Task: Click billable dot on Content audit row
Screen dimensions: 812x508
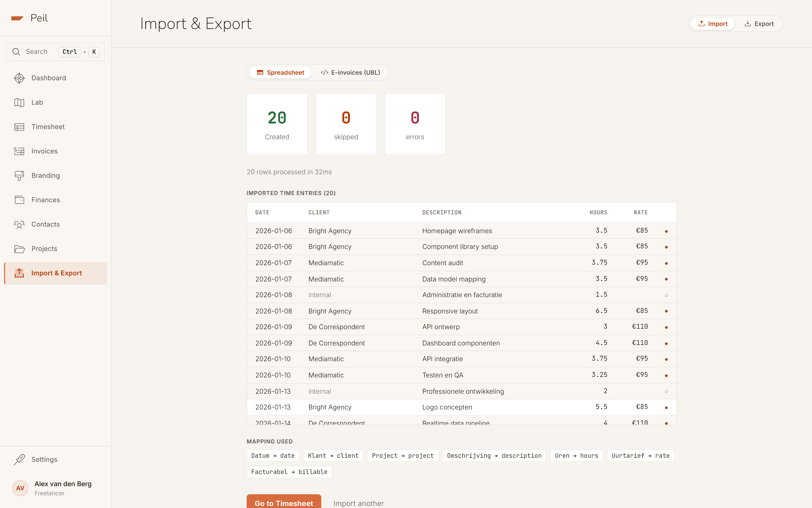Action: [666, 263]
